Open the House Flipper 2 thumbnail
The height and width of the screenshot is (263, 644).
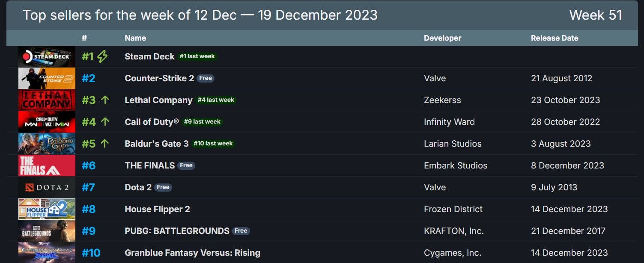pos(47,209)
